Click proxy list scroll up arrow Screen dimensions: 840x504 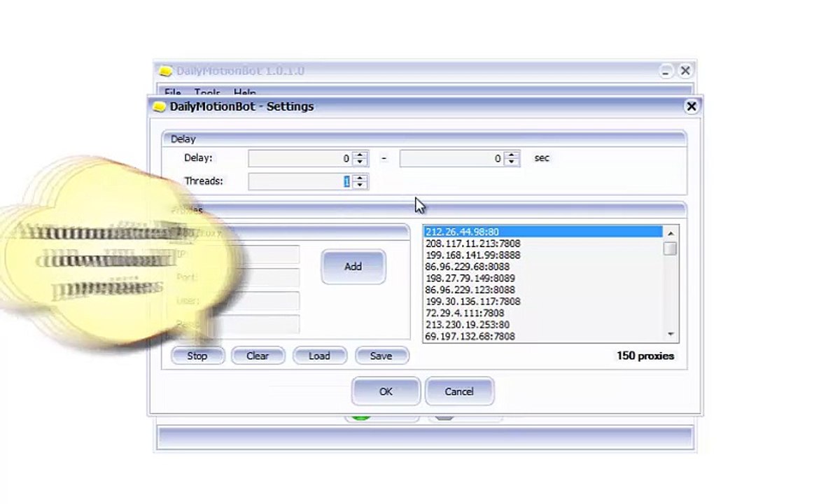click(671, 233)
